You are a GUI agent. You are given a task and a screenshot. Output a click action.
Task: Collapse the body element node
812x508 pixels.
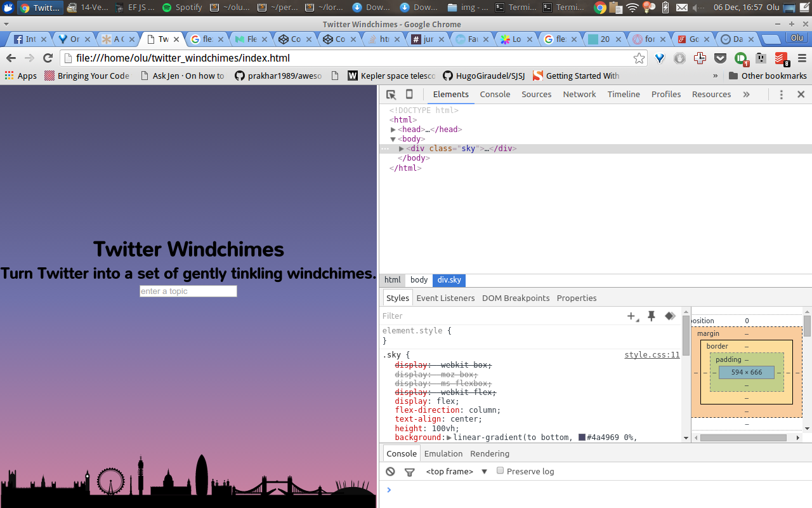coord(393,139)
